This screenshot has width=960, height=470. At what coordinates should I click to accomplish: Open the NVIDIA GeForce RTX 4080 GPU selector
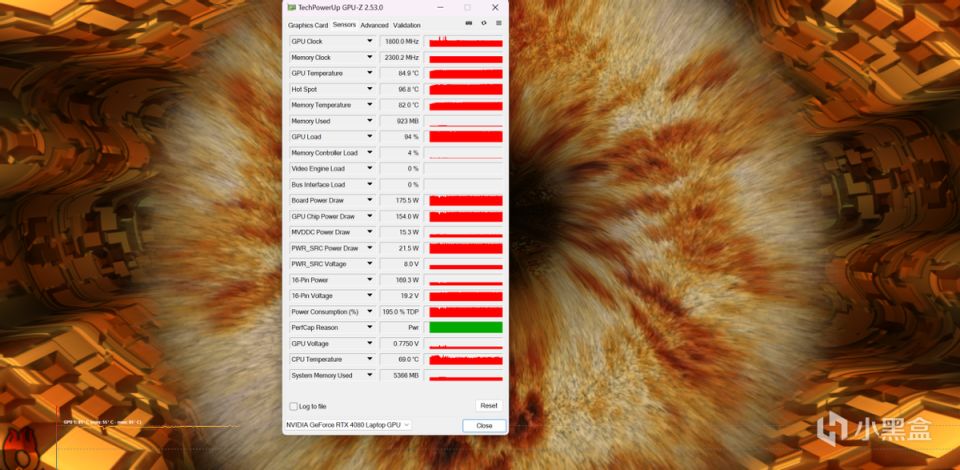348,425
